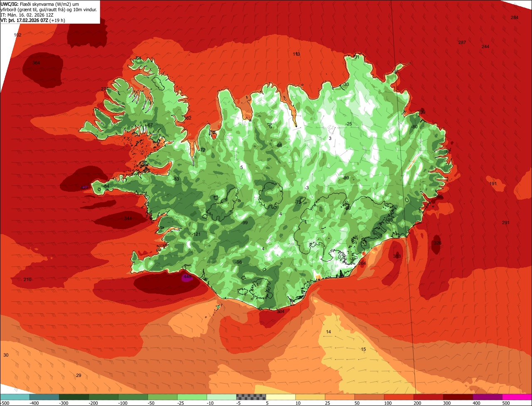Click the -83 value in western Iceland

click(176, 179)
